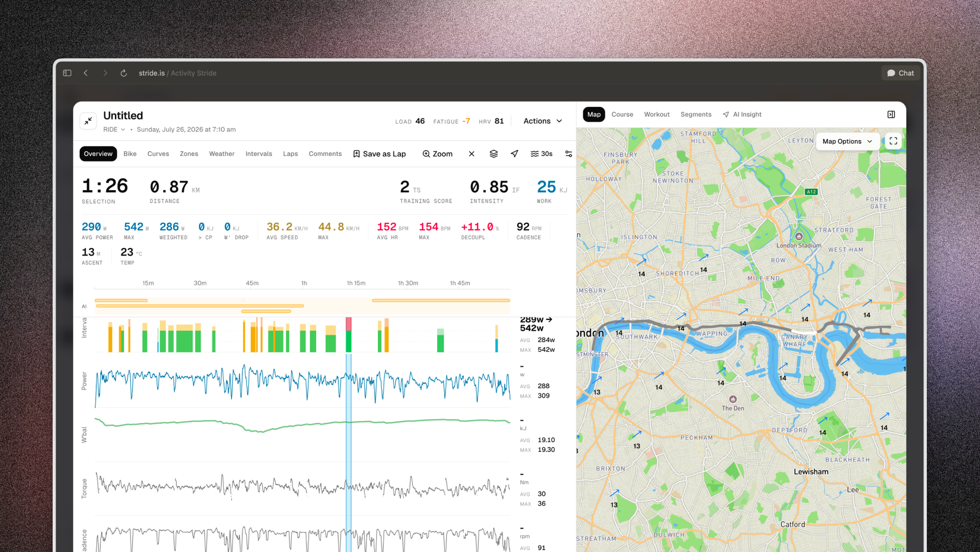Click the stride.is address breadcrumb
The width and height of the screenshot is (980, 552).
[151, 73]
